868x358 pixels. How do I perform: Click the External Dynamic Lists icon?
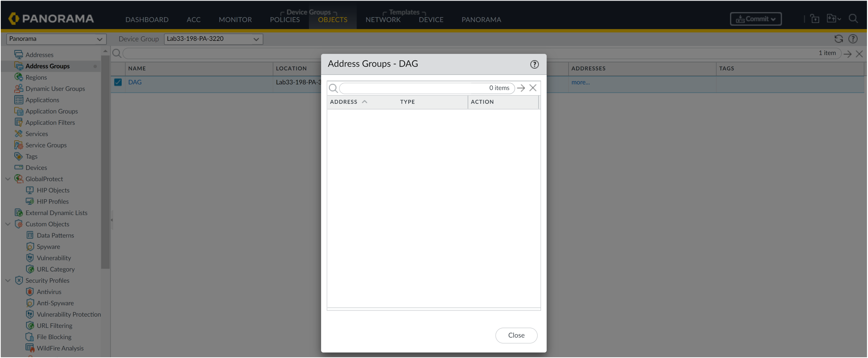[18, 213]
